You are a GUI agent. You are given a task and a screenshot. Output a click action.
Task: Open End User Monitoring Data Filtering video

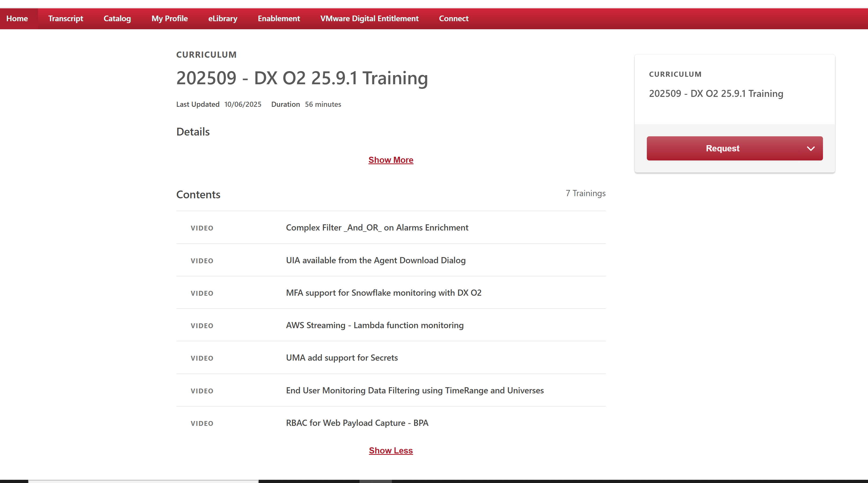414,390
